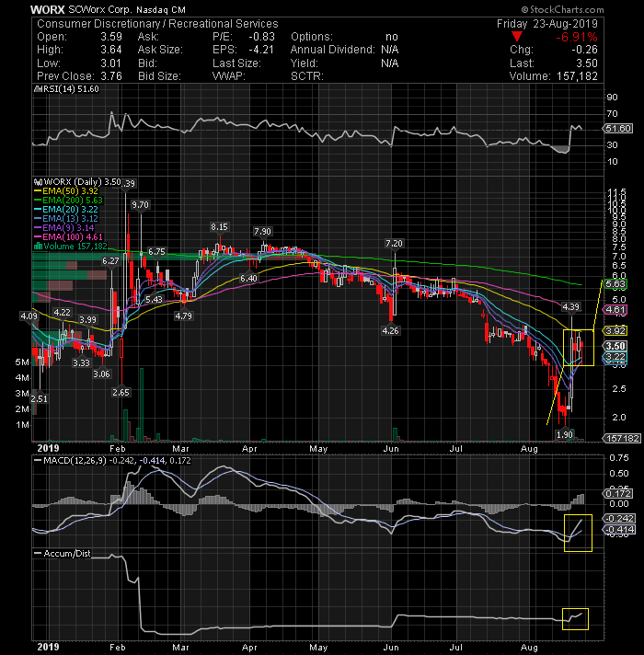Click the 2.51 January low label
Image resolution: width=644 pixels, height=655 pixels.
(40, 399)
